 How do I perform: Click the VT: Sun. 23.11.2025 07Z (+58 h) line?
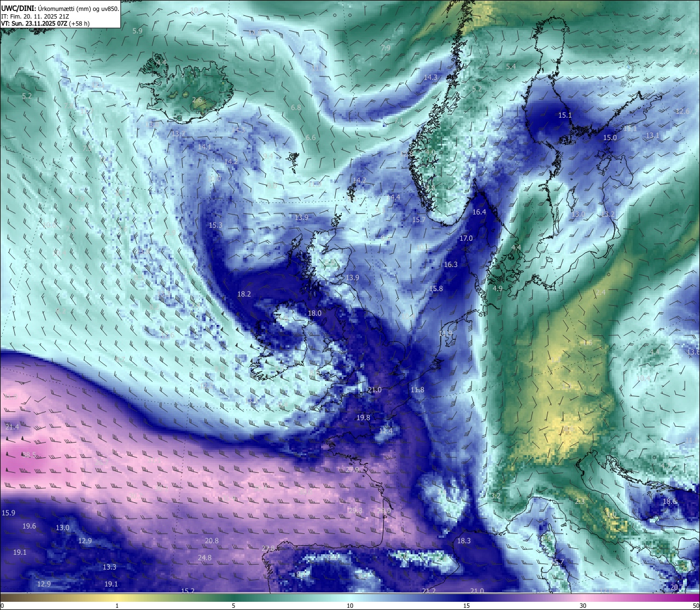tap(45, 24)
